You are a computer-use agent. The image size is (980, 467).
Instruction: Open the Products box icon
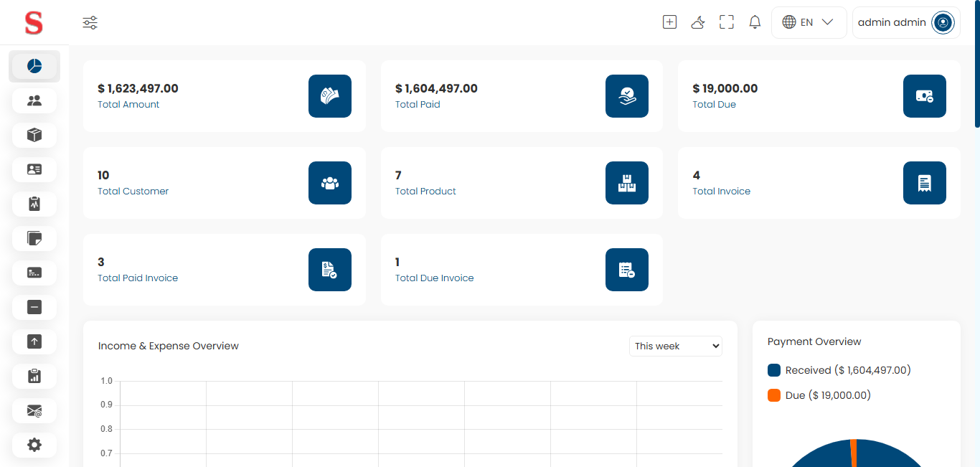[34, 135]
